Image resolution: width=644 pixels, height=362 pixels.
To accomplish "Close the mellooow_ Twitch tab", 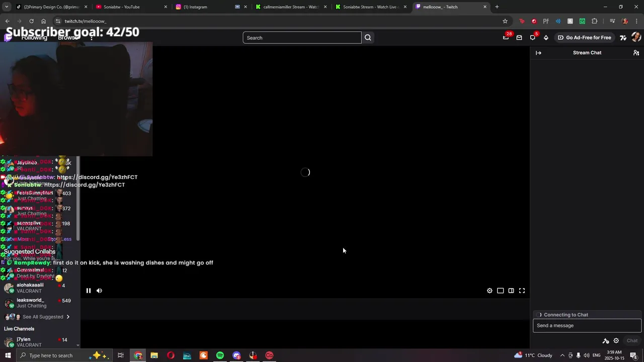I will click(485, 7).
